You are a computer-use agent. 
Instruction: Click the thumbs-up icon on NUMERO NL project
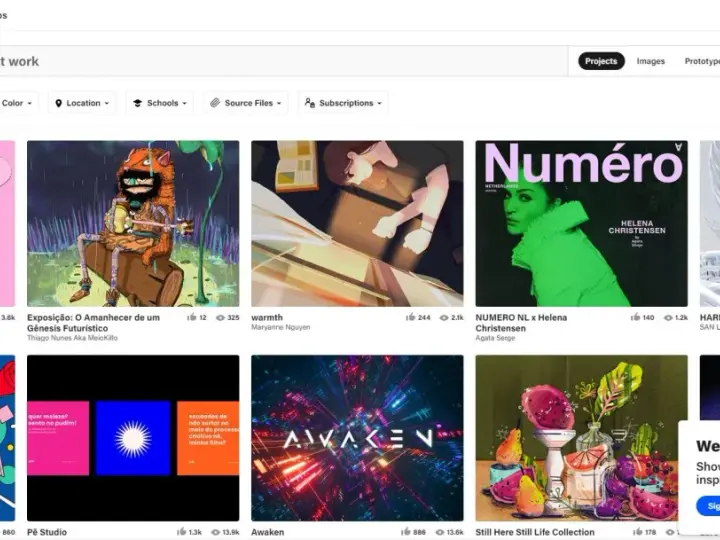tap(636, 317)
